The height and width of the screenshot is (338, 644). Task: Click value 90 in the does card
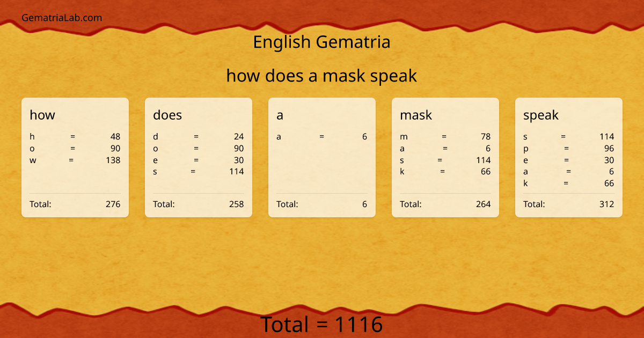tap(239, 148)
